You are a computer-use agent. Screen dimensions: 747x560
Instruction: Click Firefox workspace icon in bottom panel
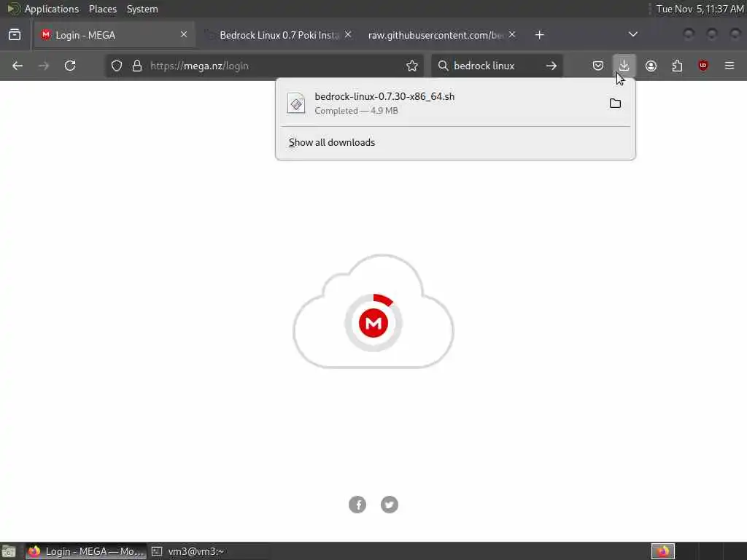point(662,551)
